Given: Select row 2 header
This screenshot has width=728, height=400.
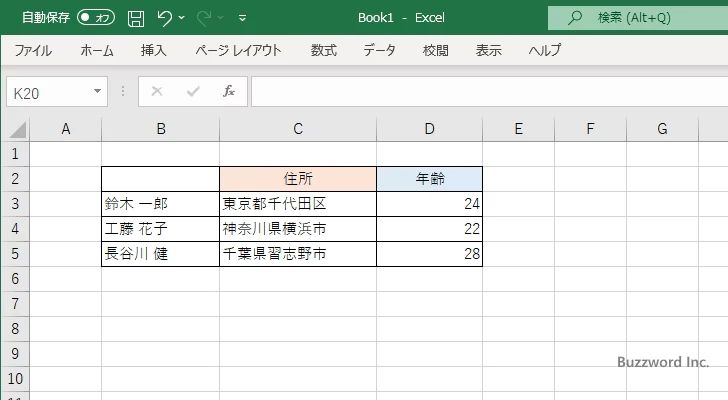Looking at the screenshot, I should (15, 179).
